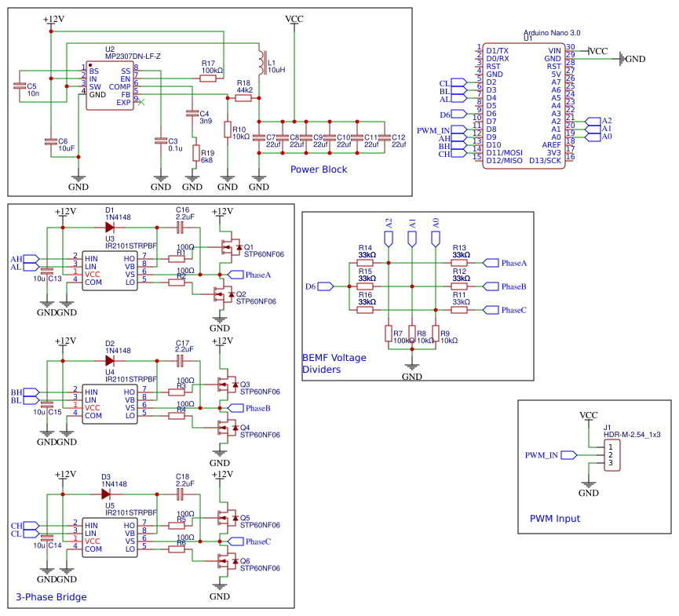The height and width of the screenshot is (616, 679).
Task: Select MOSFET Q3 symbol
Action: coord(227,385)
